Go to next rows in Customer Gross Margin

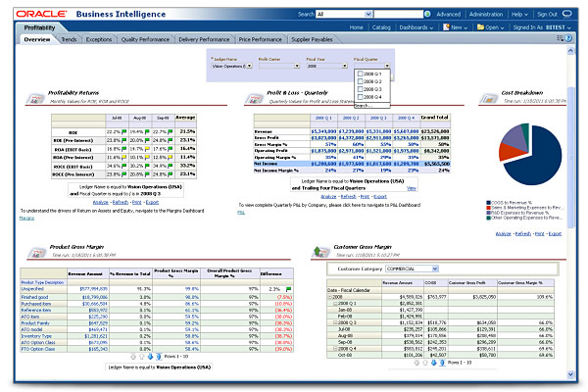433,363
